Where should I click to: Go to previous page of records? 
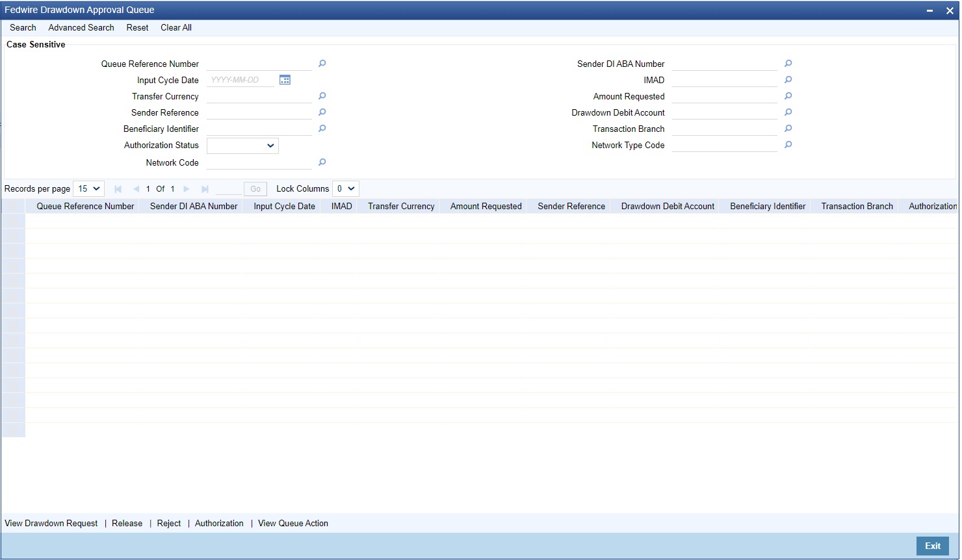tap(136, 189)
